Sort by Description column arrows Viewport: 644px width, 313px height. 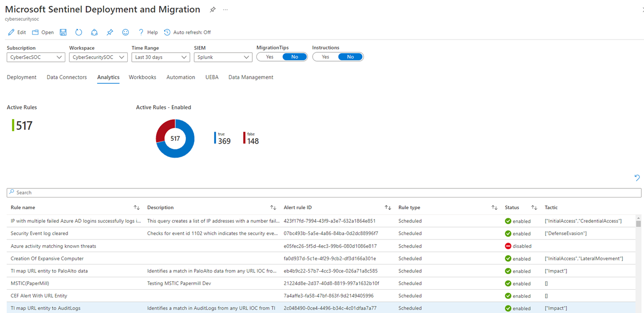(x=273, y=208)
